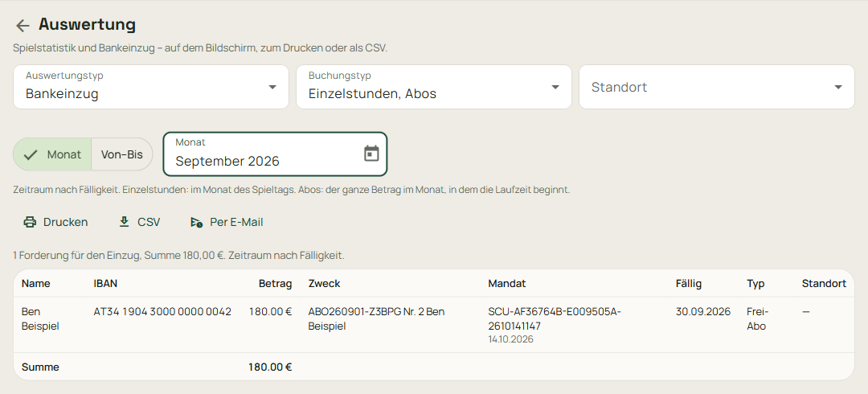Click the total 180.00 € in Summe row

click(x=270, y=367)
